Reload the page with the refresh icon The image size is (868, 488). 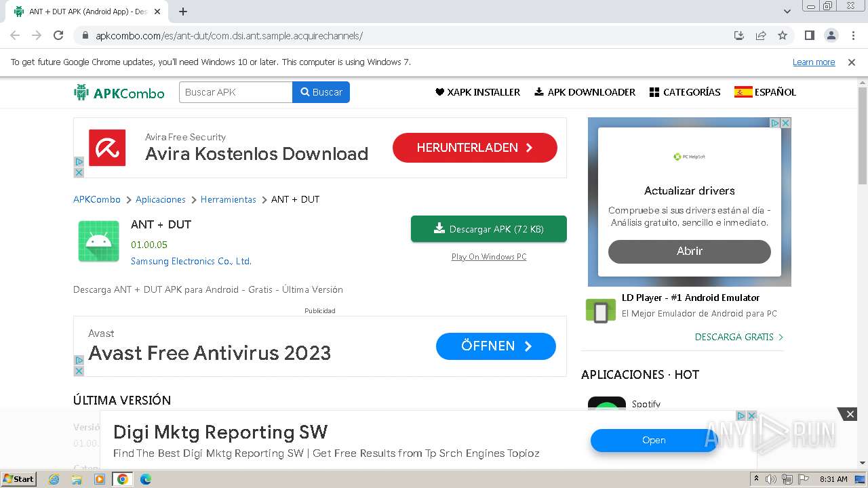coord(58,35)
